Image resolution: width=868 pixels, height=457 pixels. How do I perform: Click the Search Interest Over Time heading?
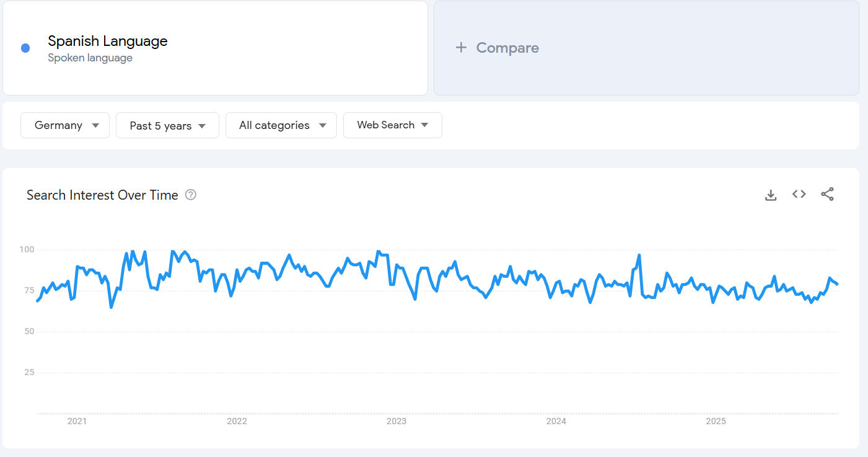coord(102,195)
